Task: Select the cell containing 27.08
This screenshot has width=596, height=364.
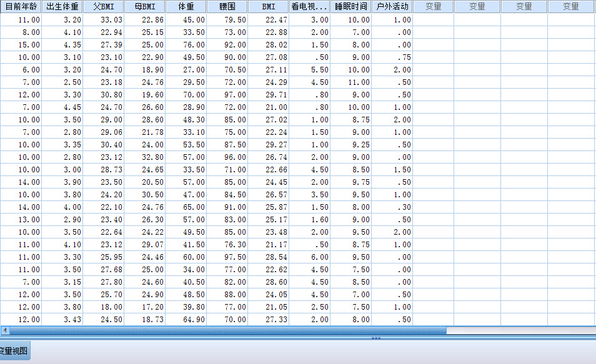Action: (269, 57)
